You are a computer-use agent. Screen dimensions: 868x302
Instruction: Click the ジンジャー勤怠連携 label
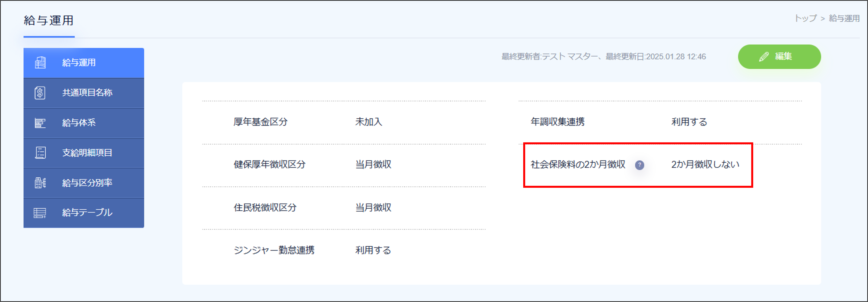tap(274, 250)
